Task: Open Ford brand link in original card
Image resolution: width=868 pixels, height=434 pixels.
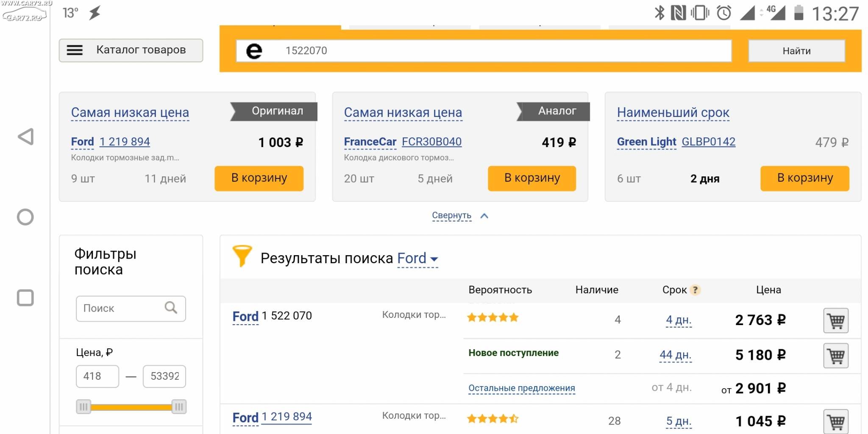Action: pyautogui.click(x=83, y=142)
